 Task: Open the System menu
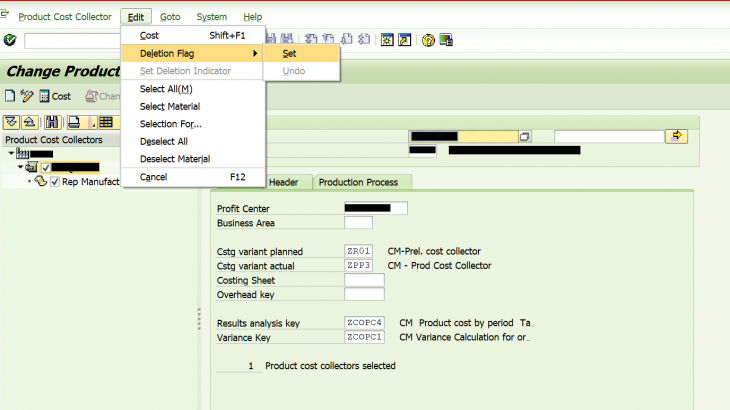click(x=211, y=17)
